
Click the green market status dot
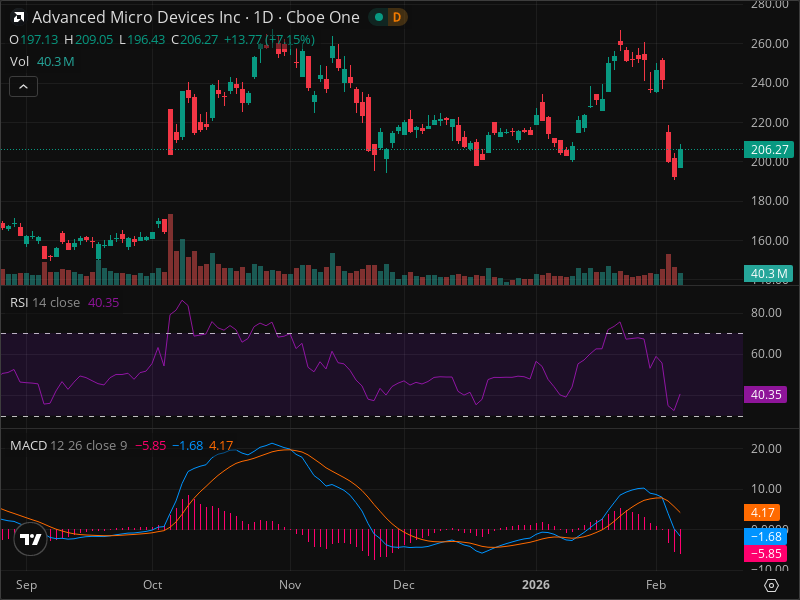(x=379, y=17)
